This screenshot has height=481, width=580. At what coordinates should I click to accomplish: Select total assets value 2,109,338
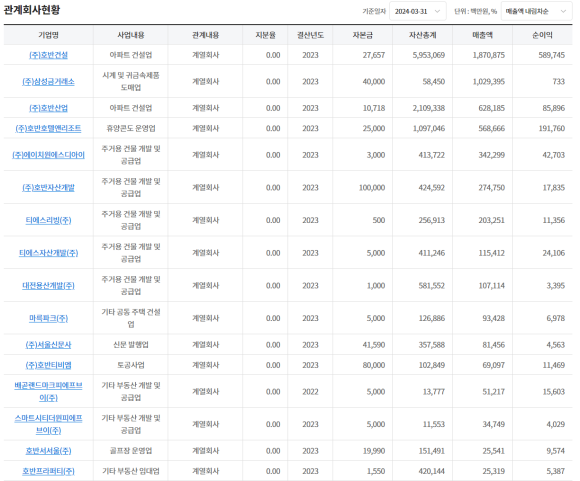click(x=429, y=108)
